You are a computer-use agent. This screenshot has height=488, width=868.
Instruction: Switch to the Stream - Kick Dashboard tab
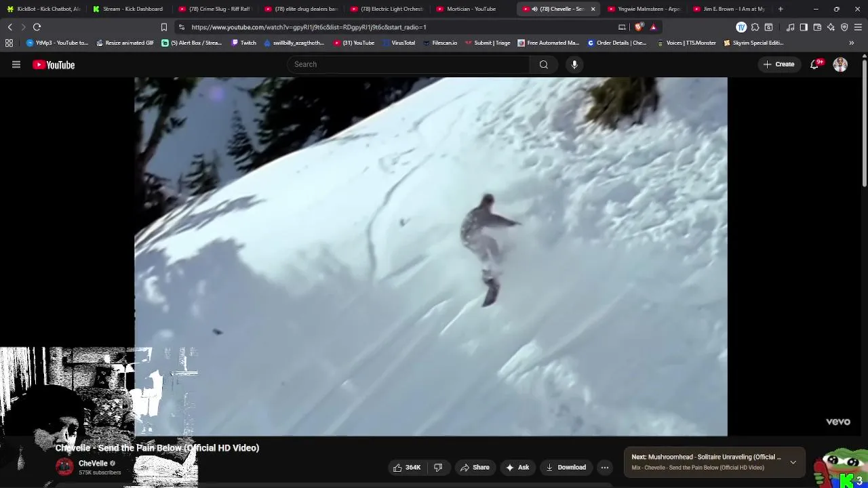[x=129, y=9]
